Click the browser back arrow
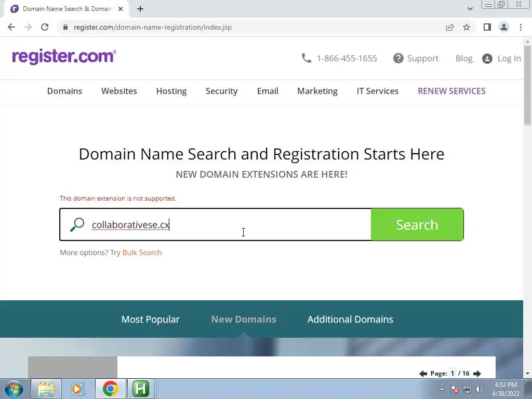 coord(11,27)
